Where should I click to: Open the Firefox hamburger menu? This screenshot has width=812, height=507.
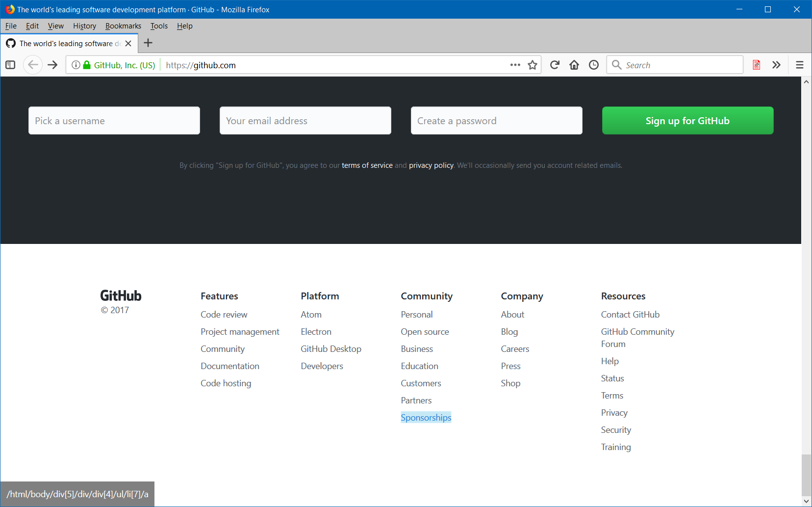point(800,65)
